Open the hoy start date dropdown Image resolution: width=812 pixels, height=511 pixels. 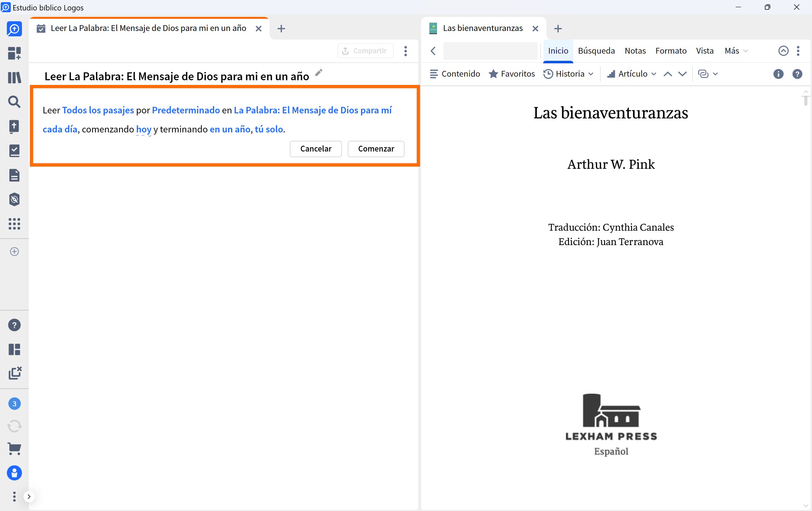click(144, 130)
